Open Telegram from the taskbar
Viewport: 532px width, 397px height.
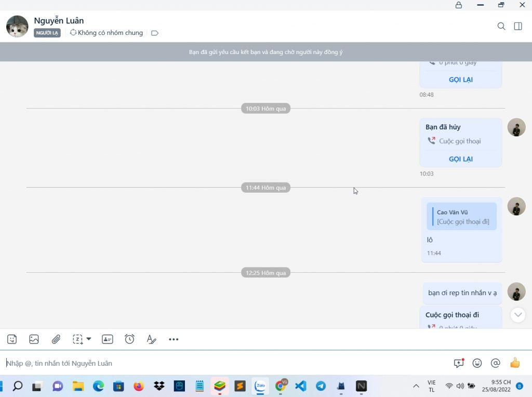[x=321, y=386]
